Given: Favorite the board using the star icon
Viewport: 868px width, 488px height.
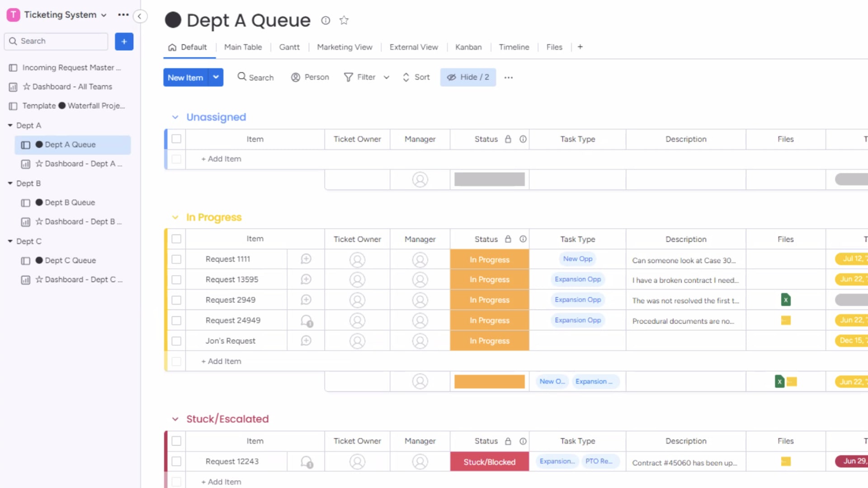Looking at the screenshot, I should click(344, 20).
